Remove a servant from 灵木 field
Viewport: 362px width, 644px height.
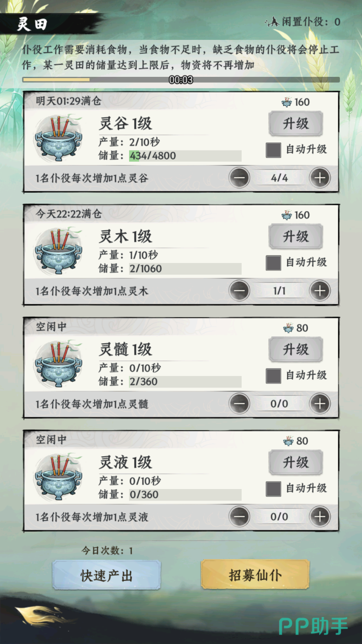point(240,291)
